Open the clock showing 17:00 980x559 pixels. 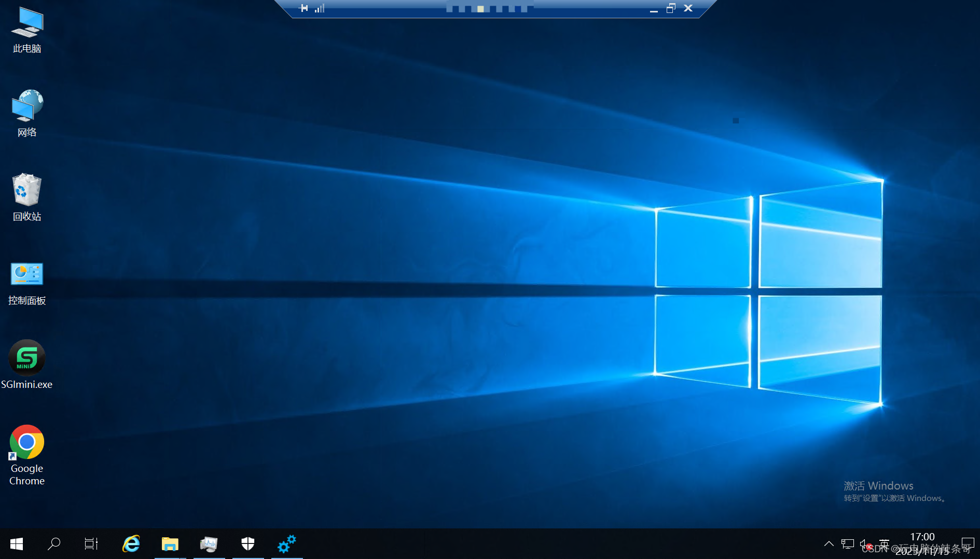pos(922,544)
